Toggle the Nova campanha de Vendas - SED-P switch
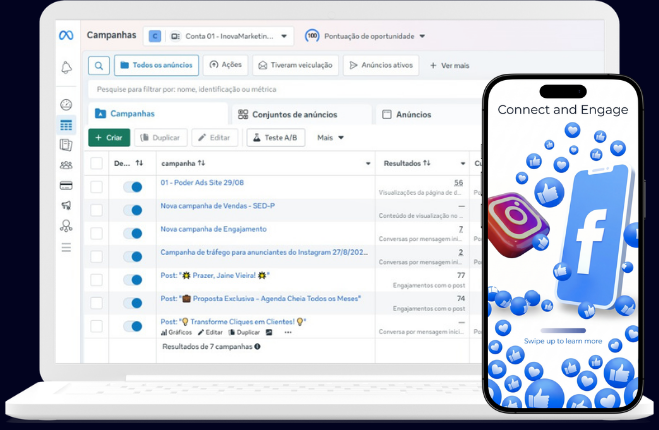This screenshot has height=430, width=659. click(x=133, y=210)
